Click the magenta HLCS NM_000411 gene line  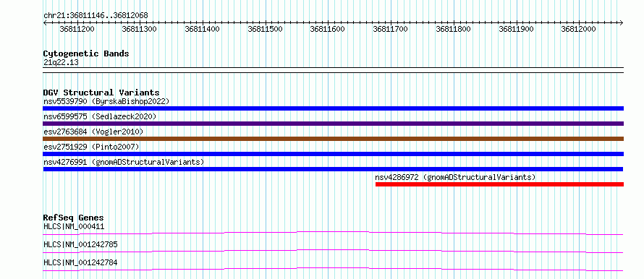click(x=333, y=233)
